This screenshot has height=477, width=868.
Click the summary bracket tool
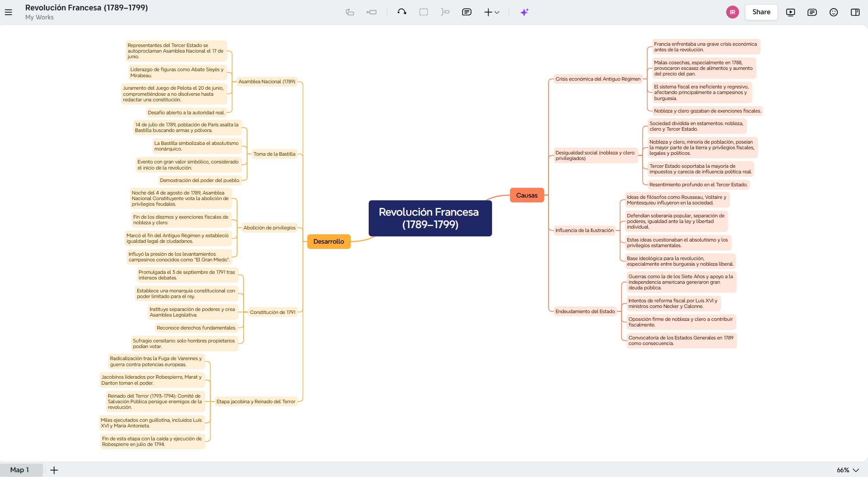click(x=445, y=12)
